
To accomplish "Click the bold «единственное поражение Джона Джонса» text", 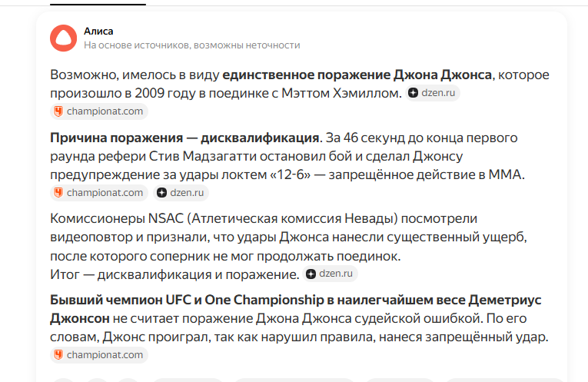I will (357, 75).
